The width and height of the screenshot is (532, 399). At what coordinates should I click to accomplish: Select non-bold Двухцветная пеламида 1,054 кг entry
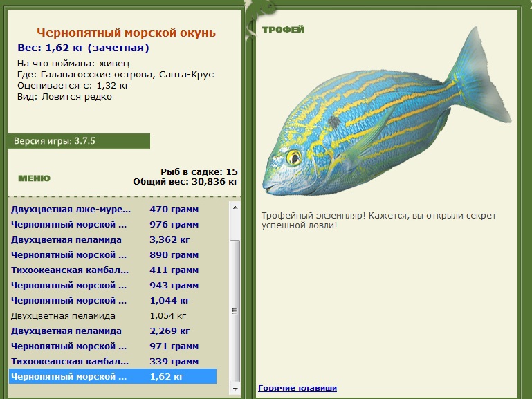click(112, 316)
